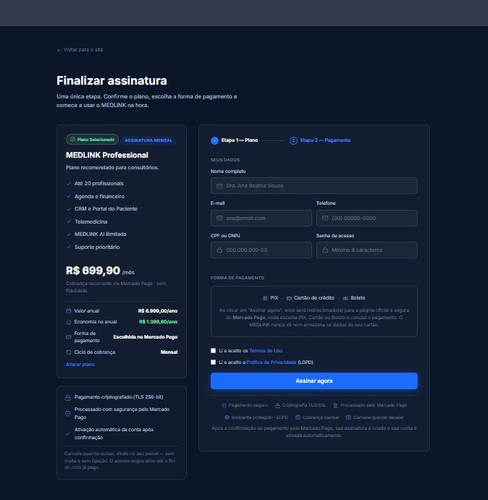
Task: Click 'Escolhida no Mercado Pago' value text
Action: [145, 337]
